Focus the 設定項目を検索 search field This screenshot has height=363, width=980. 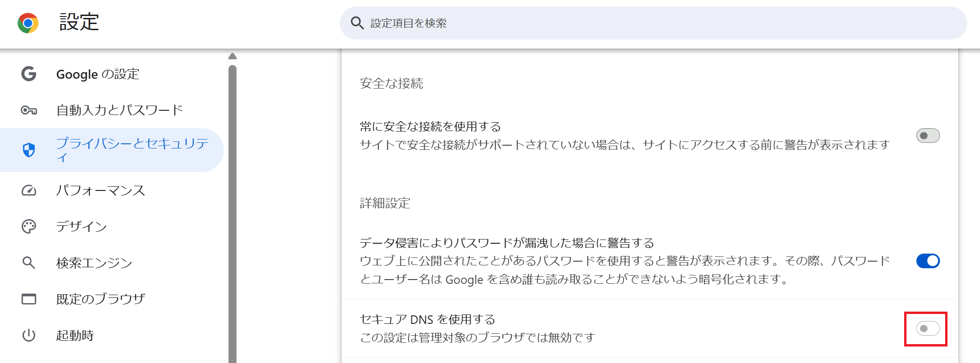point(653,23)
